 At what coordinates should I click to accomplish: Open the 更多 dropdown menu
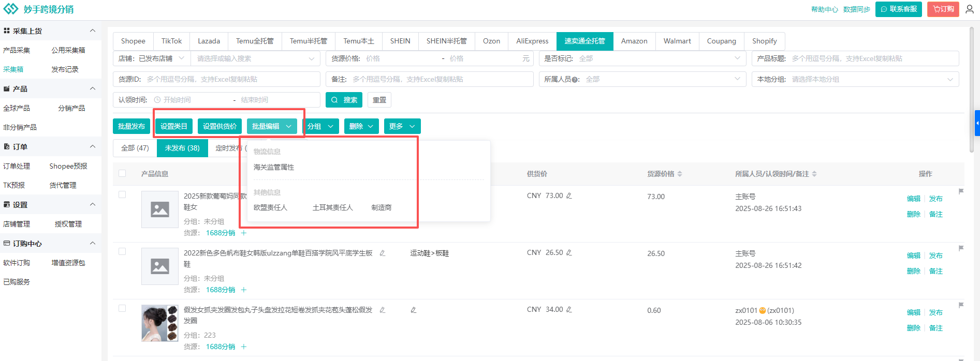coord(402,126)
